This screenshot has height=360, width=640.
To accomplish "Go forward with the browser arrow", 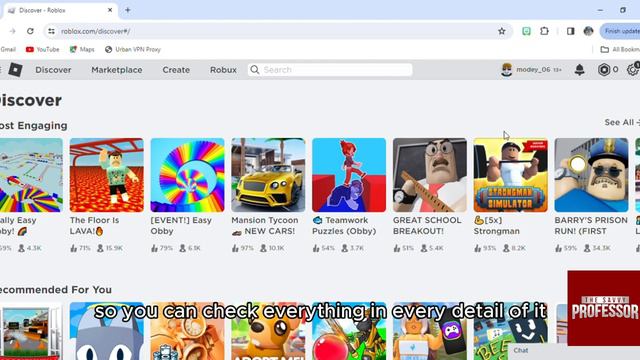I will click(x=12, y=31).
